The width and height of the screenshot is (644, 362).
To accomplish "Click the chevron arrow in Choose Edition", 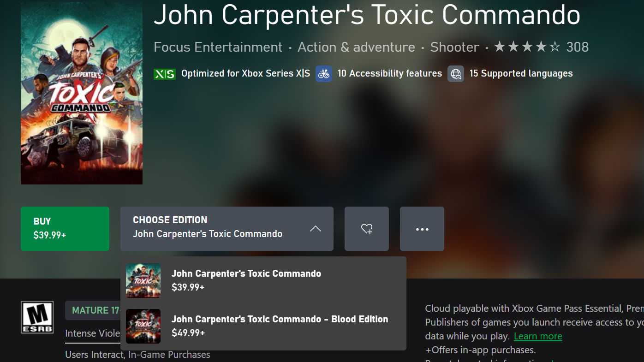I will tap(316, 229).
